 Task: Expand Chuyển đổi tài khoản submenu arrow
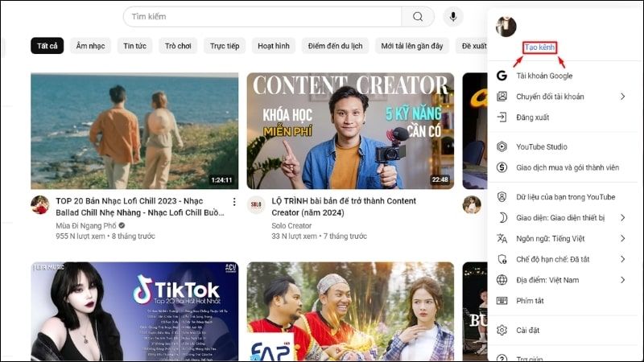622,97
